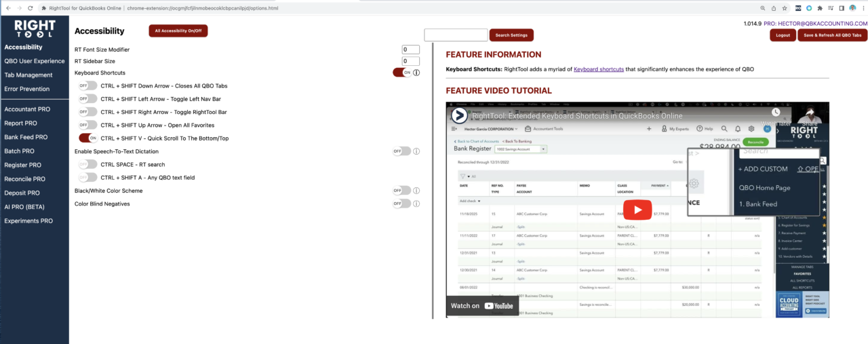
Task: Show info for Black/White Color Scheme
Action: pos(416,191)
